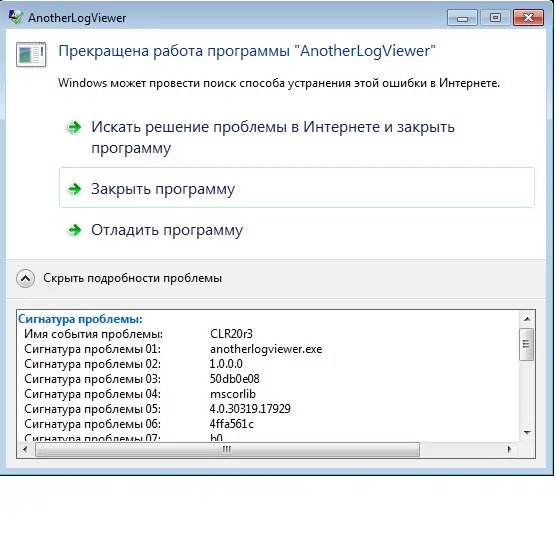Screen dimensions: 556x537
Task: Click the vertical scrollbar thumb in details
Action: pyautogui.click(x=527, y=344)
